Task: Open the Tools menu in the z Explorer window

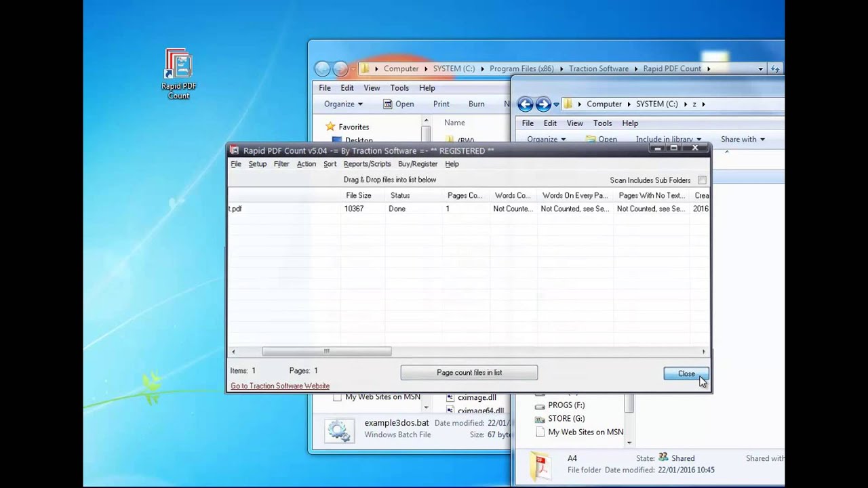Action: 603,123
